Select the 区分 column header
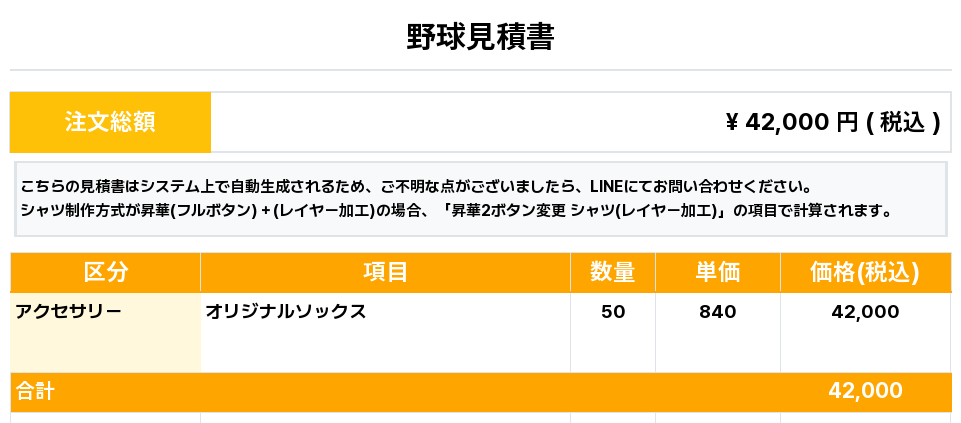This screenshot has width=961, height=423. pyautogui.click(x=105, y=272)
